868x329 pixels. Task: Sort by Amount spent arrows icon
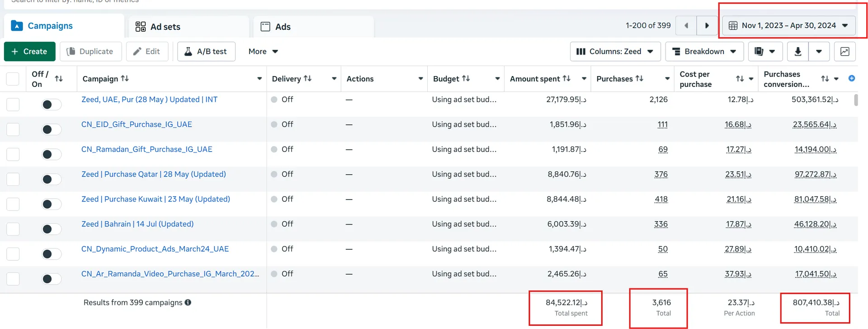[x=566, y=78]
